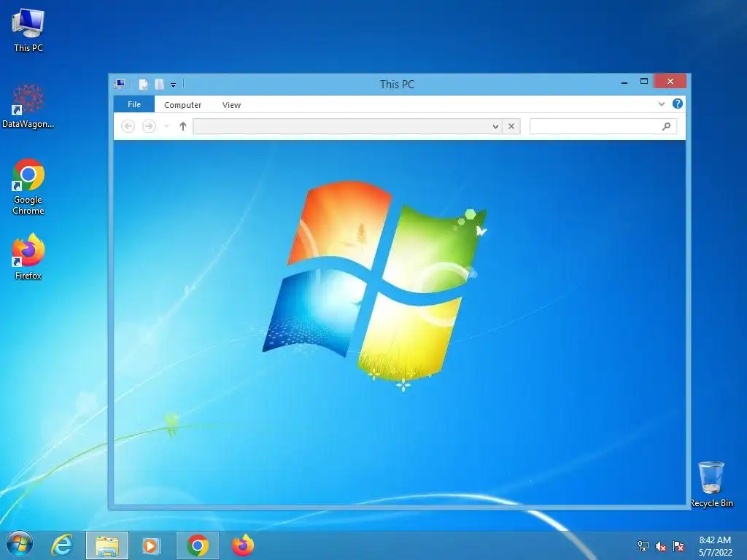Open the Start menu orb
The image size is (747, 560).
[20, 545]
